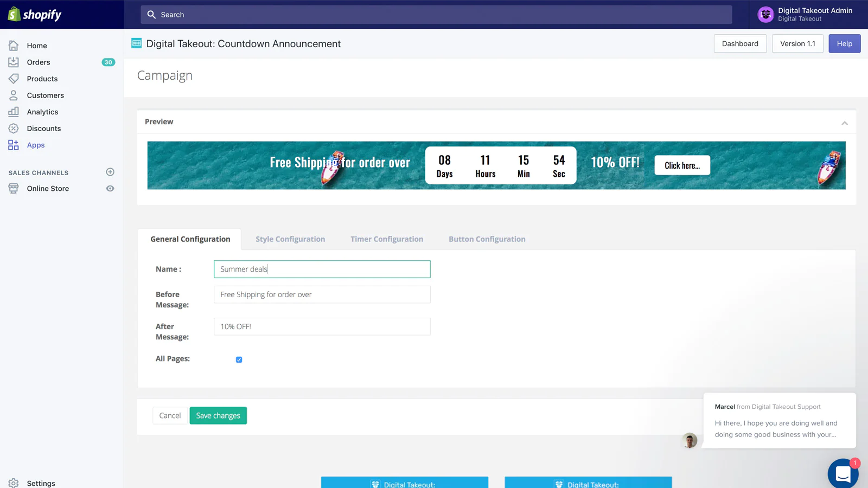
Task: Click the Discounts badge icon
Action: [x=14, y=129]
